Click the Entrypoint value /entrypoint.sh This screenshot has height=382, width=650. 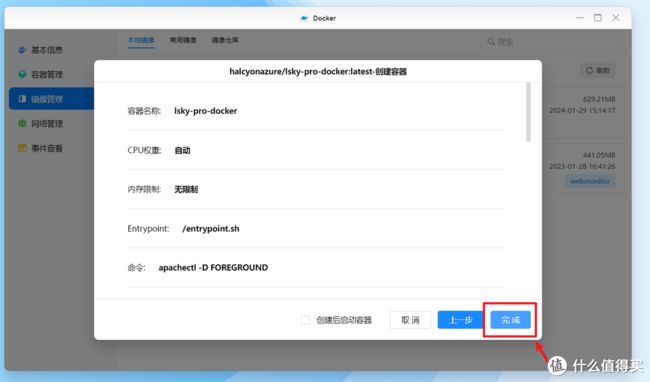(x=211, y=229)
